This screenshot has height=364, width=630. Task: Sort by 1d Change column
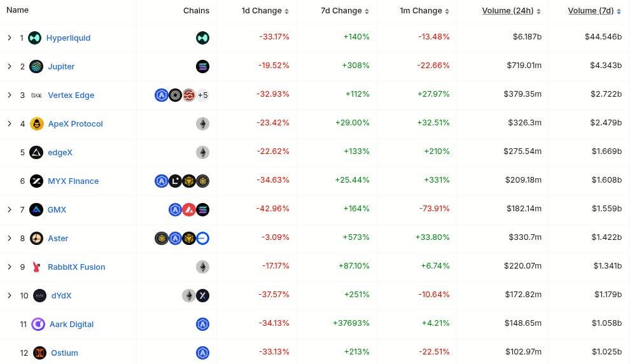point(265,11)
